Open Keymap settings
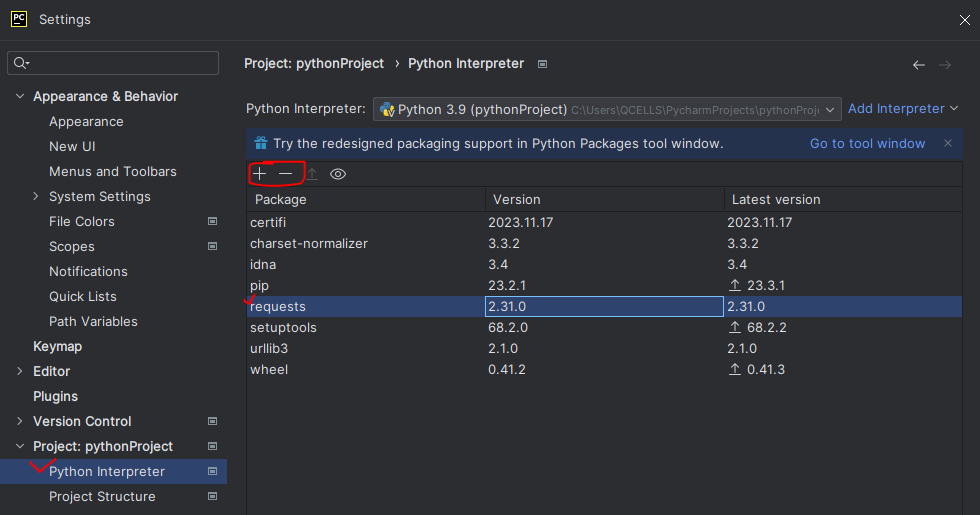 point(58,346)
